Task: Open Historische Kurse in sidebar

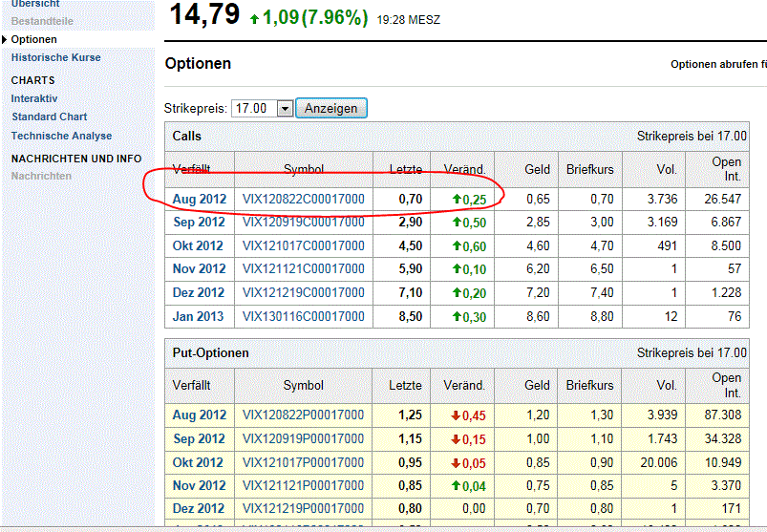Action: 55,57
